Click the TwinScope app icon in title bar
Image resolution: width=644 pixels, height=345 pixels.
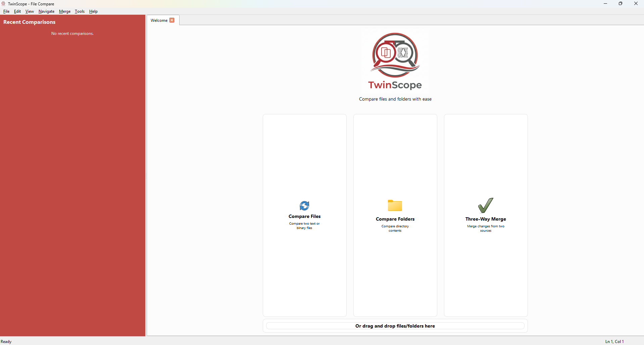tap(3, 4)
